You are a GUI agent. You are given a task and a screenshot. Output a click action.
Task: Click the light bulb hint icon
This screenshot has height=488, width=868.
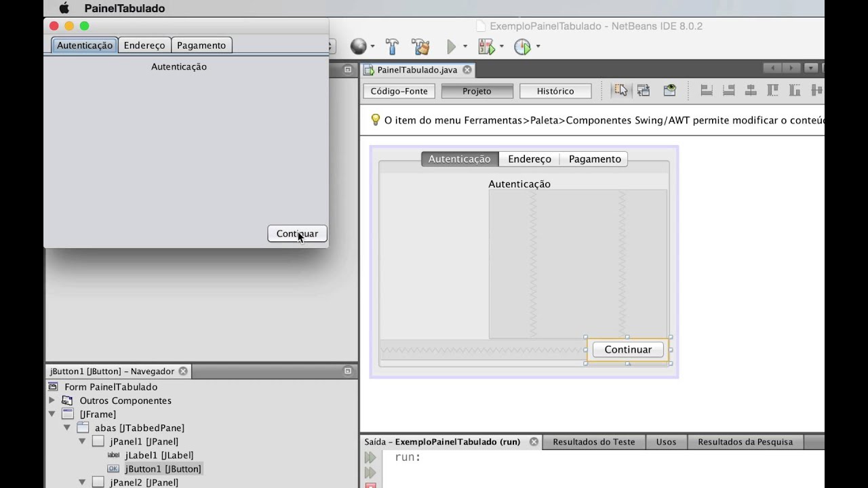pyautogui.click(x=375, y=120)
